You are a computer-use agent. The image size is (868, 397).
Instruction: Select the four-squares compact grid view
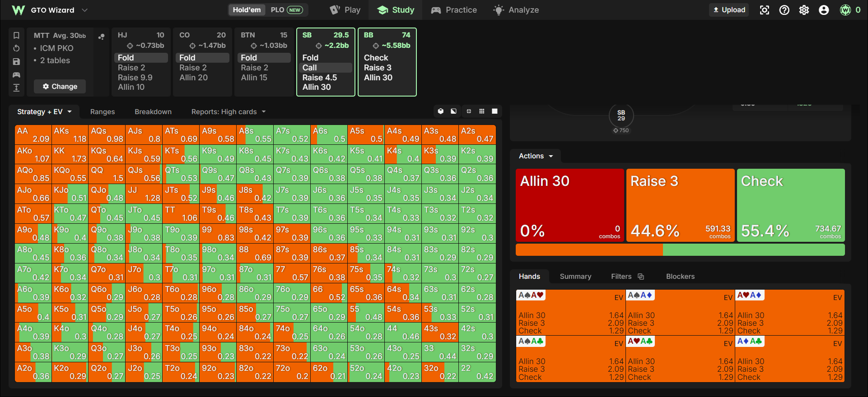[469, 111]
